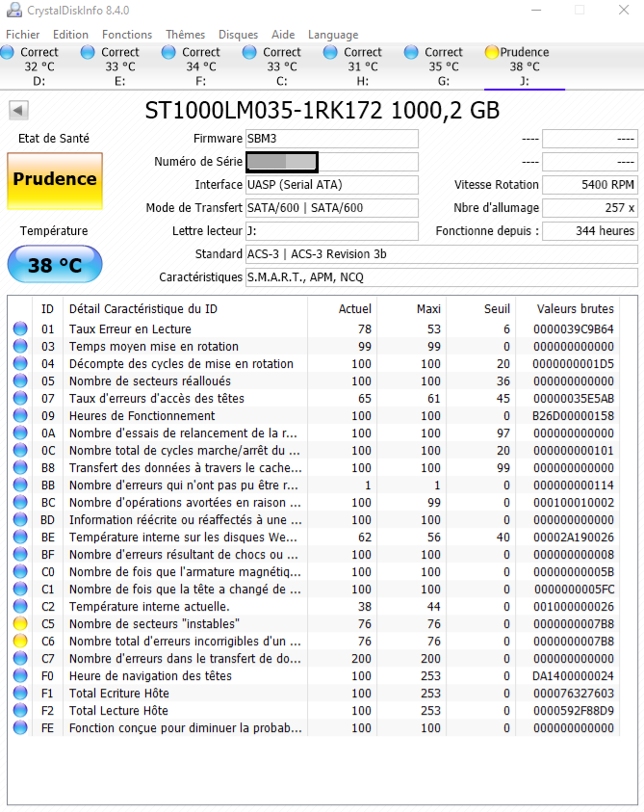Viewport: 644px width, 812px height.
Task: Click blue status icon for row FE
Action: (20, 727)
